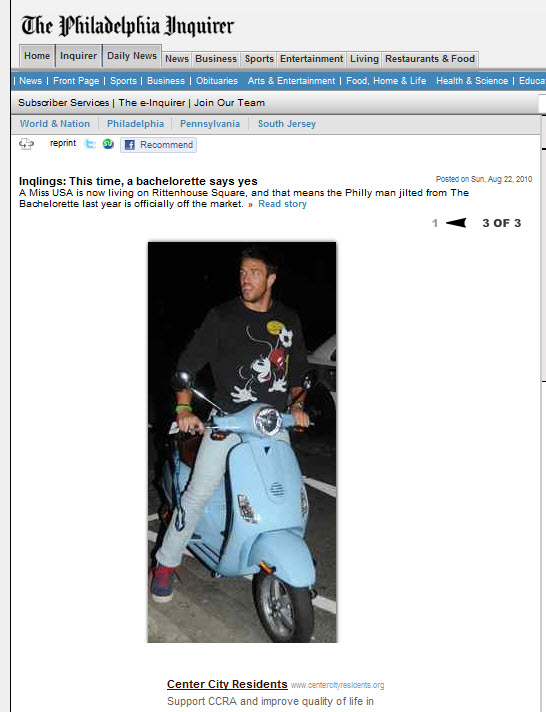Select the Inquirer tab
The height and width of the screenshot is (712, 546).
tap(79, 56)
